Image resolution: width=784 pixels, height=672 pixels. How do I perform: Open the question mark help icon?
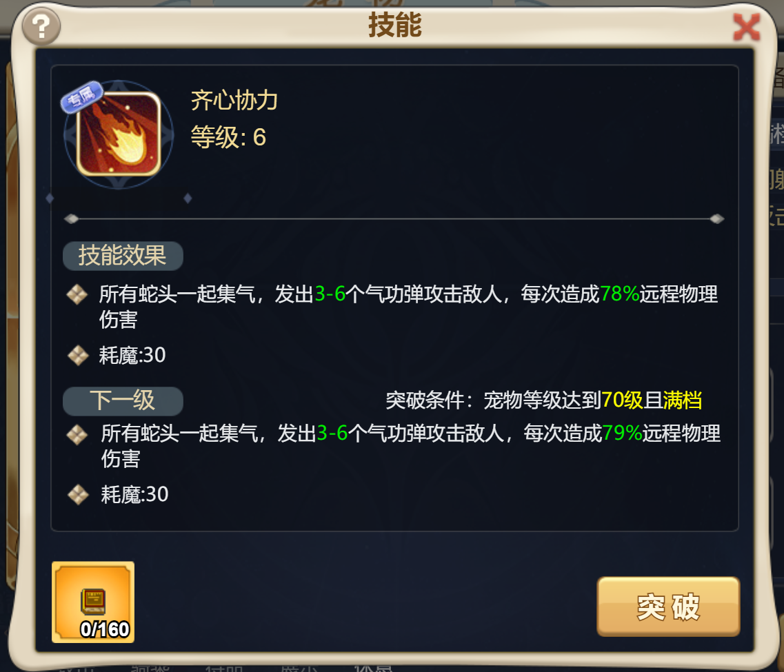coord(41,26)
